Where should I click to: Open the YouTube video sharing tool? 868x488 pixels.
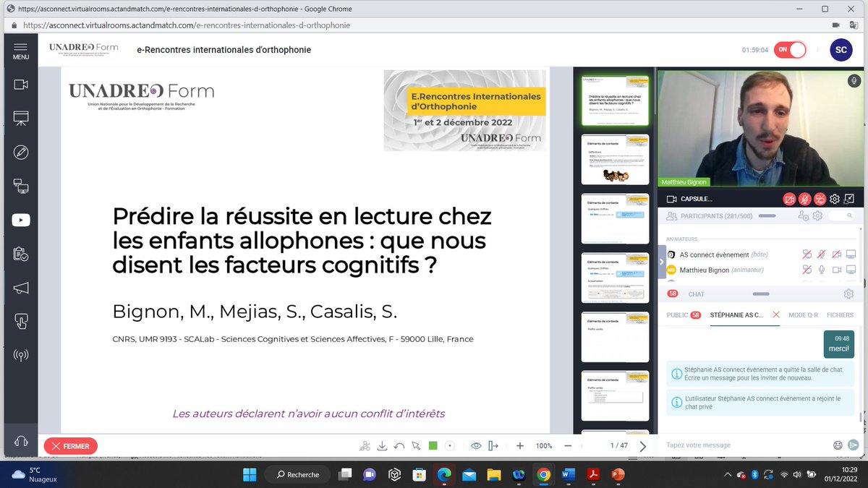pyautogui.click(x=20, y=220)
